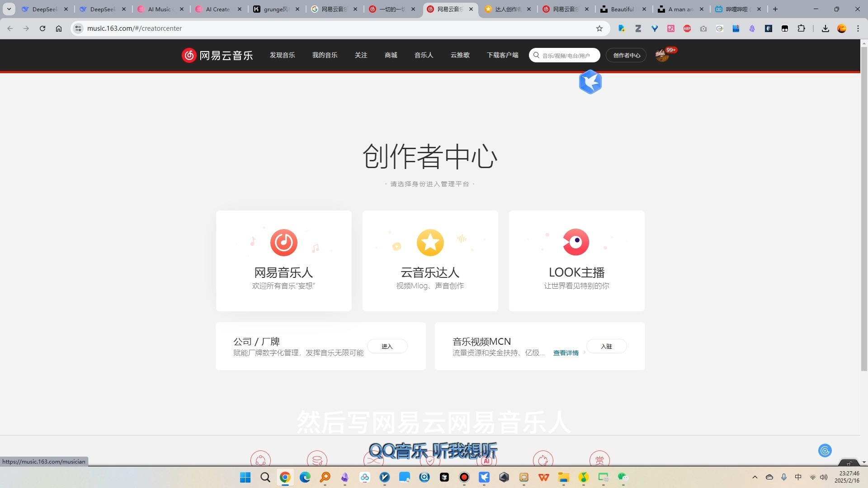Click the blue circular floating widget at bottom right
Image resolution: width=868 pixels, height=488 pixels.
(825, 450)
